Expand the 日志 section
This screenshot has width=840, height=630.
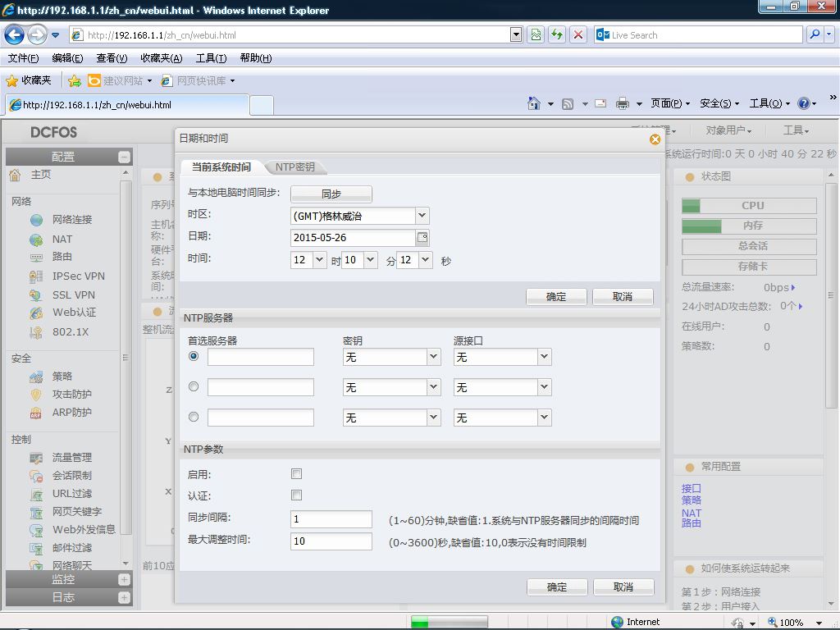125,597
